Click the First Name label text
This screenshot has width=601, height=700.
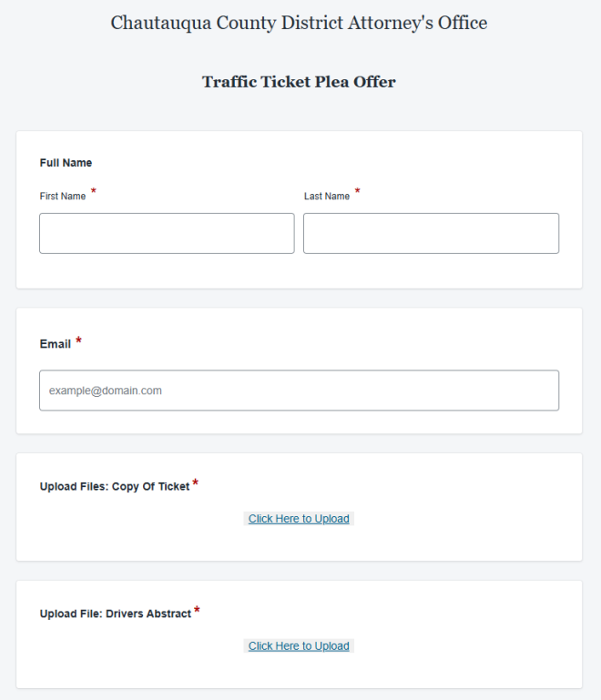(x=63, y=196)
